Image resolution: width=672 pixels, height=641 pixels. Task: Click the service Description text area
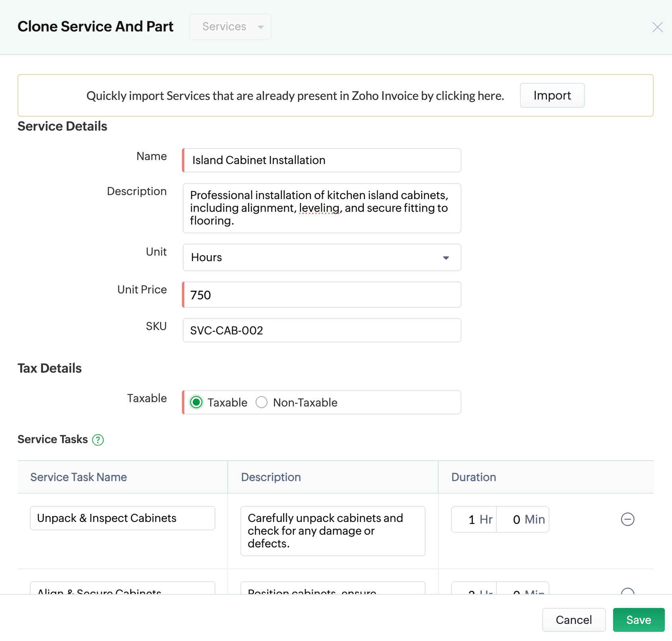tap(322, 208)
